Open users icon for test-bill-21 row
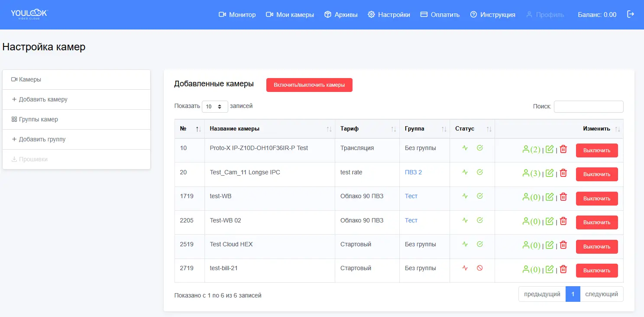The image size is (644, 317). pos(531,270)
